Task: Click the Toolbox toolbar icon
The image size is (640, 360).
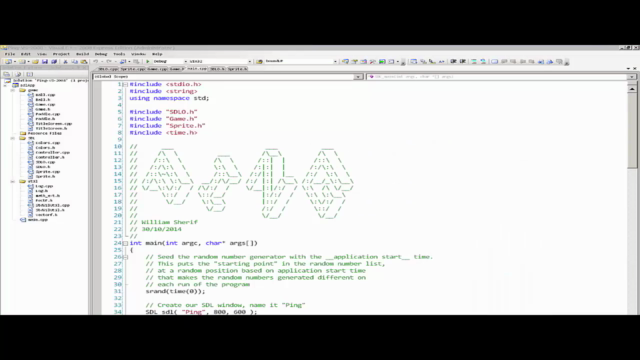Action: [x=372, y=62]
